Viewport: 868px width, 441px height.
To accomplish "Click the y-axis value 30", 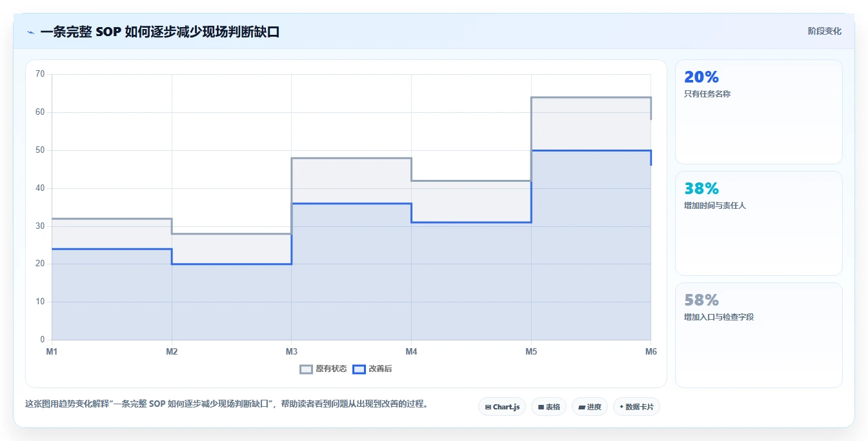I will [40, 226].
